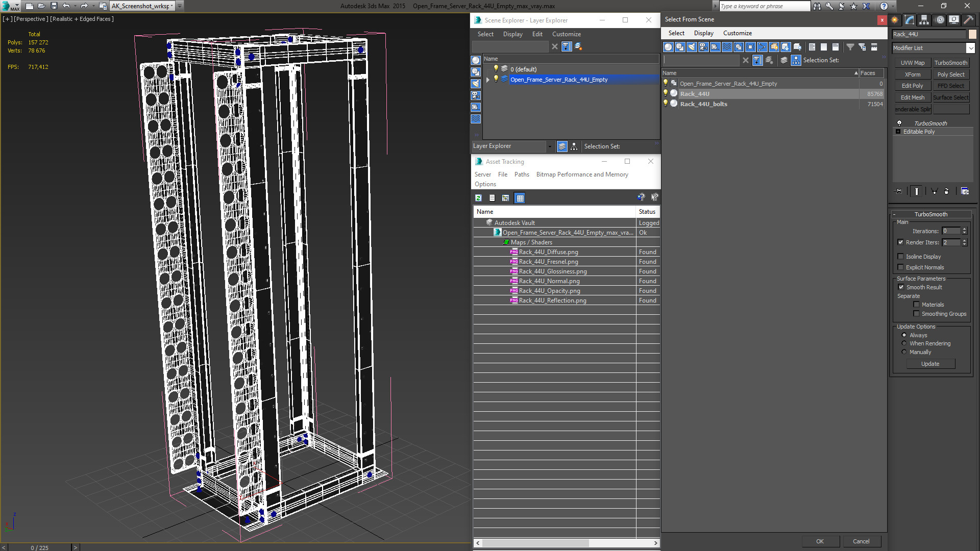The width and height of the screenshot is (980, 551).
Task: Click Make Unique icon below modifier stack
Action: pos(934,191)
